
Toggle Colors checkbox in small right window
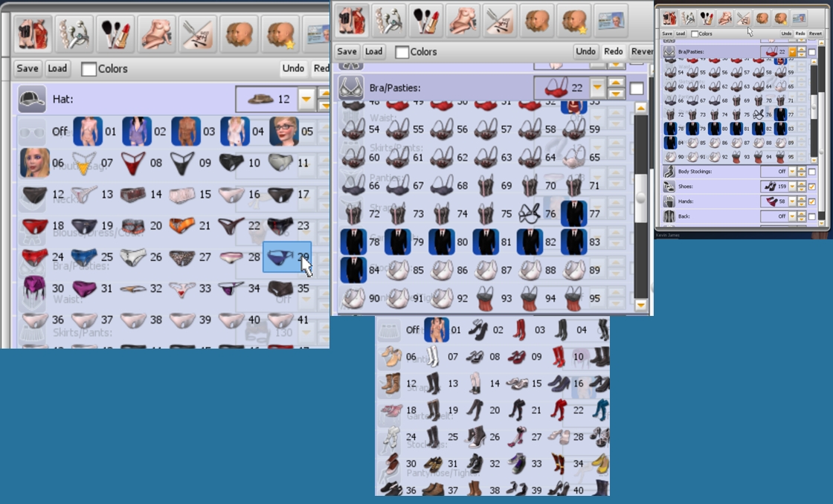tap(695, 33)
